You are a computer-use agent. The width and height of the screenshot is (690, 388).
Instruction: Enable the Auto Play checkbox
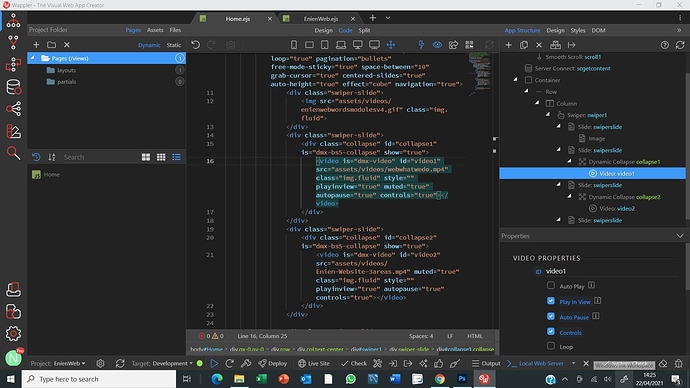[x=551, y=286]
